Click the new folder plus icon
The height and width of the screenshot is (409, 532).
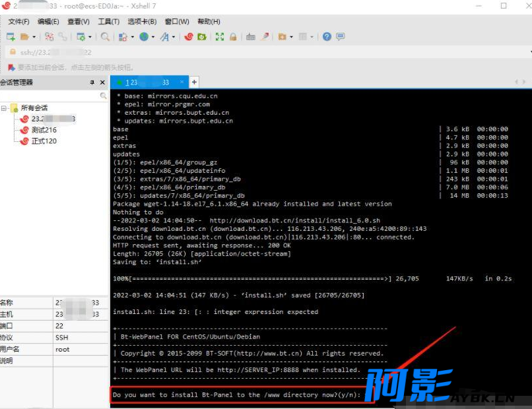pyautogui.click(x=282, y=37)
